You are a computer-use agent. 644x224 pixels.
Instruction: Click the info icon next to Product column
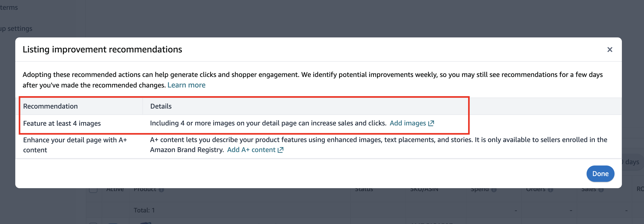pyautogui.click(x=161, y=190)
